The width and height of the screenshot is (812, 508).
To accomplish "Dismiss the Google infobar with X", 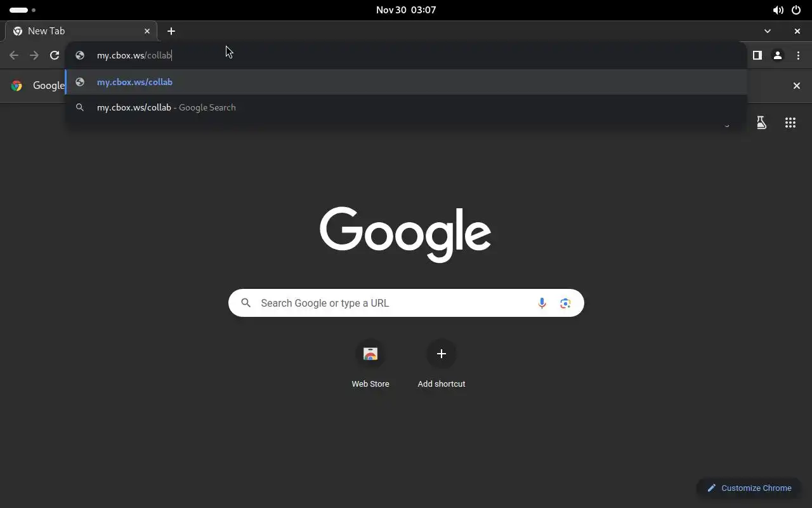I will pyautogui.click(x=797, y=86).
